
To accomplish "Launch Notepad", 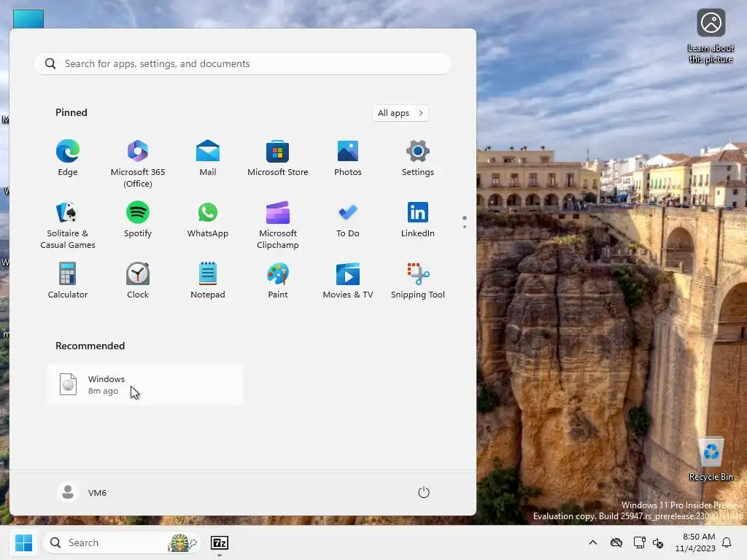I will tap(208, 281).
